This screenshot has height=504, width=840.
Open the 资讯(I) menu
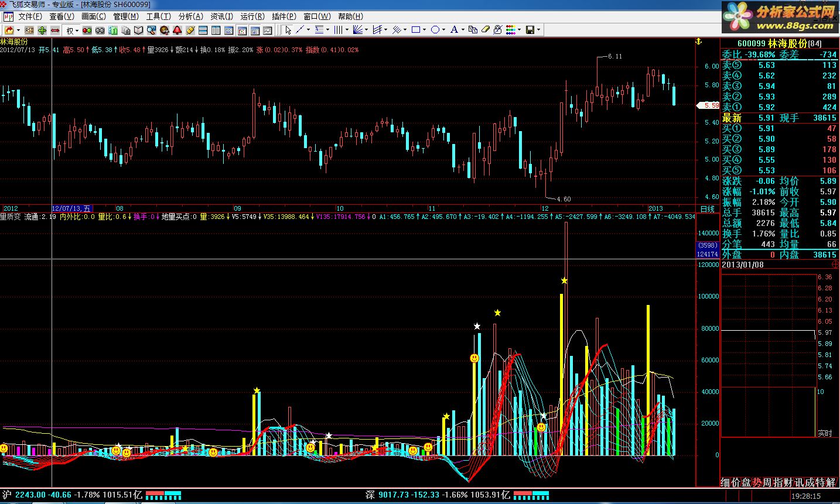pyautogui.click(x=221, y=16)
